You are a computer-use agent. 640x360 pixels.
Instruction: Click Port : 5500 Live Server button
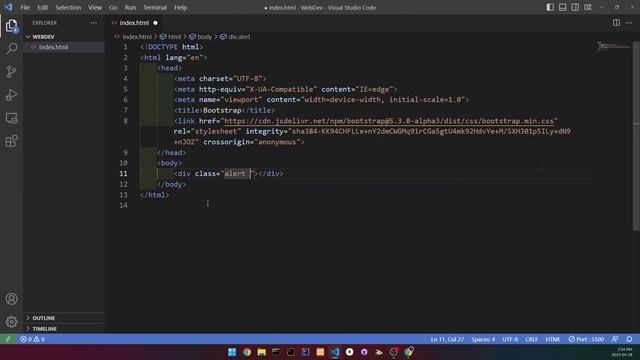(x=586, y=339)
